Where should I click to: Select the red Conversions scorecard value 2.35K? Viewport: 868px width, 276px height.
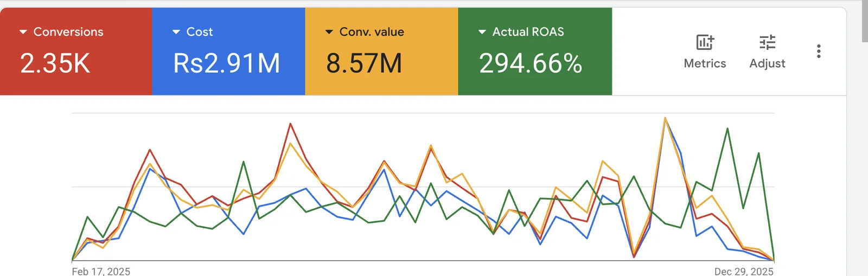(x=55, y=63)
